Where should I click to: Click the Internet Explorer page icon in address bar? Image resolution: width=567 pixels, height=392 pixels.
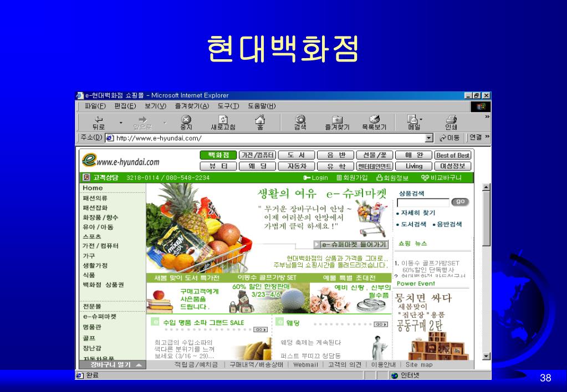click(110, 138)
